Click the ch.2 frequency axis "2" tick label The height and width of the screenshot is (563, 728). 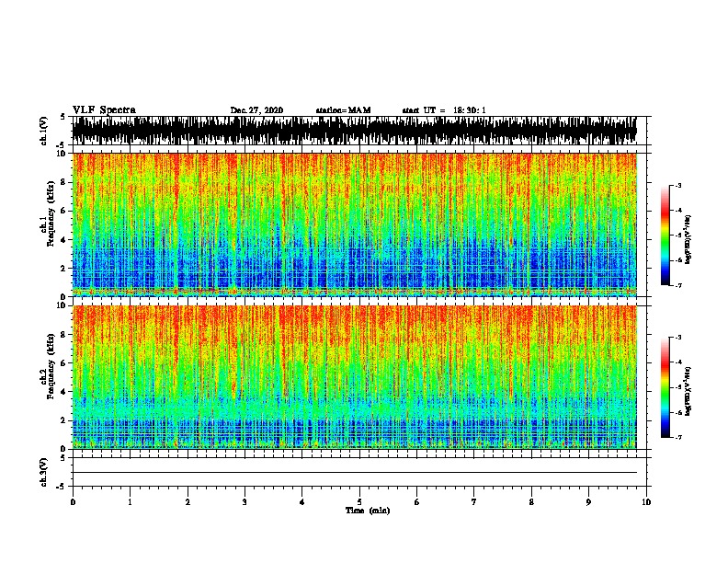pyautogui.click(x=63, y=420)
